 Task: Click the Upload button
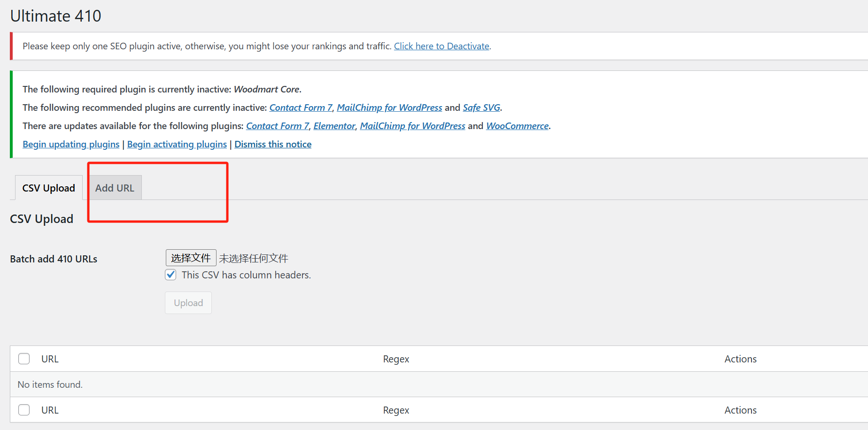[x=188, y=303]
